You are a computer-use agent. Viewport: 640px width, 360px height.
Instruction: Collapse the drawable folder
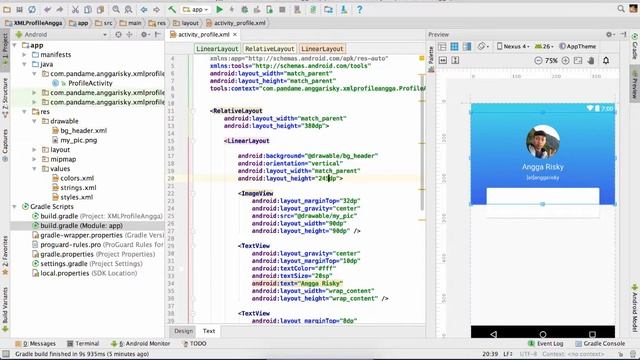35,121
